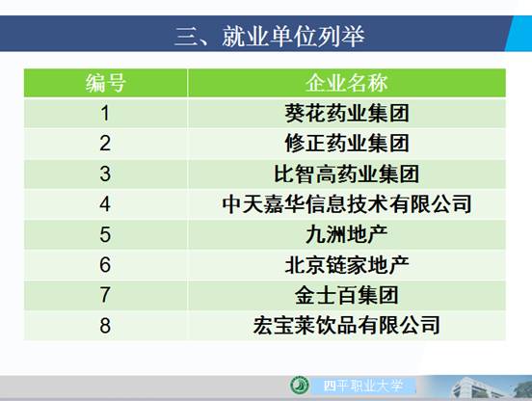
Task: Select the 葵花药业集团 cell
Action: pos(346,113)
